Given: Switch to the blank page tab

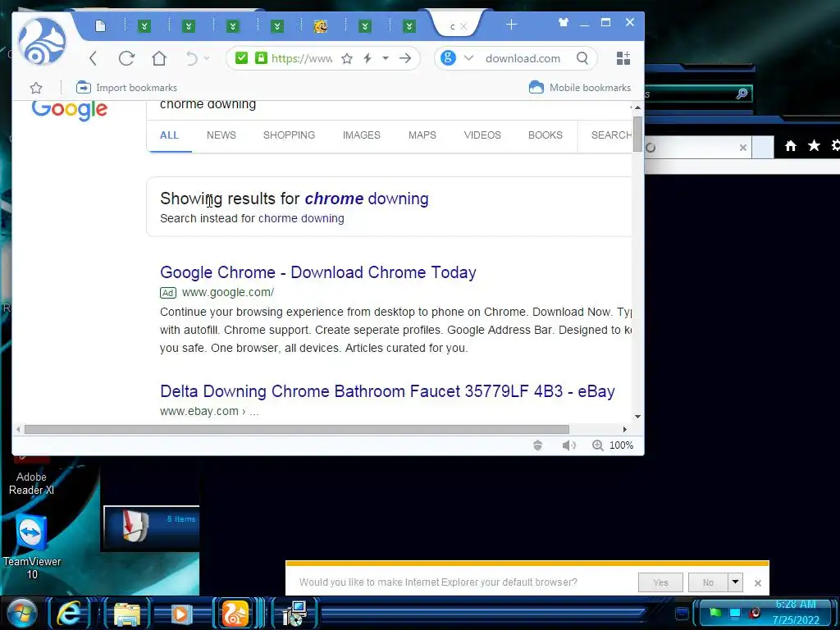Looking at the screenshot, I should [x=101, y=25].
